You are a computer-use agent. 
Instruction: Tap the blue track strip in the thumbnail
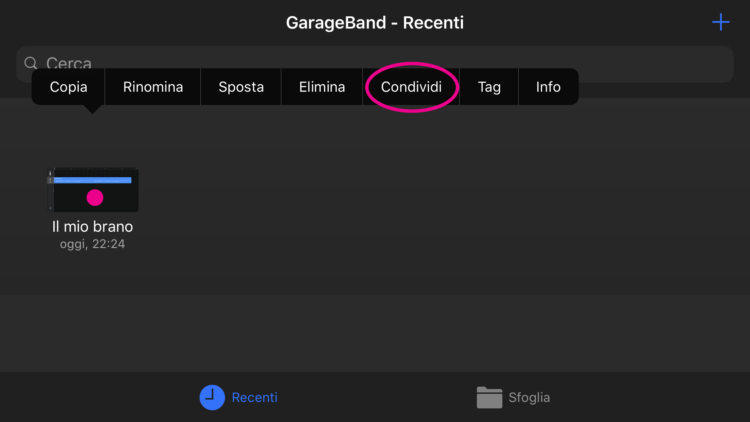pos(92,180)
